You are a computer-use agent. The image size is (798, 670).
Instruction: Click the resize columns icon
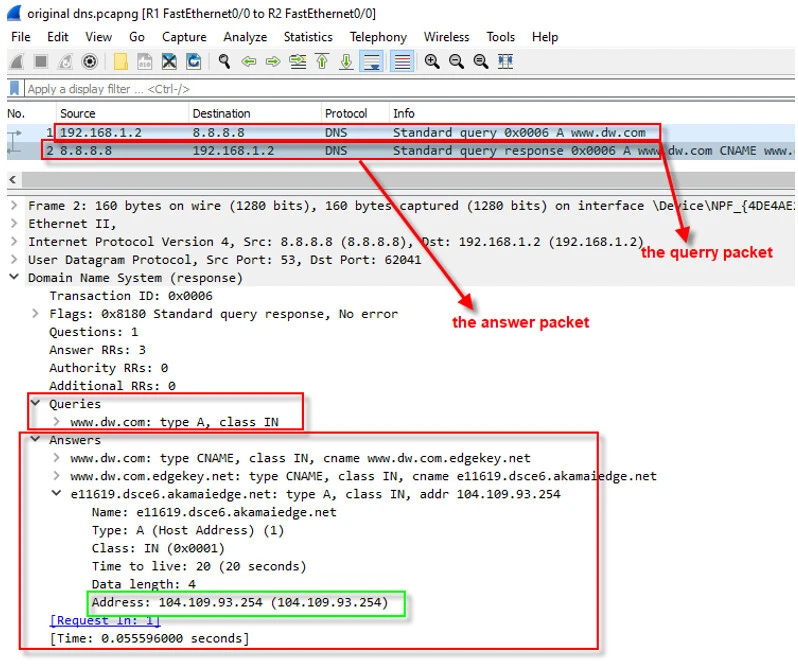tap(505, 62)
